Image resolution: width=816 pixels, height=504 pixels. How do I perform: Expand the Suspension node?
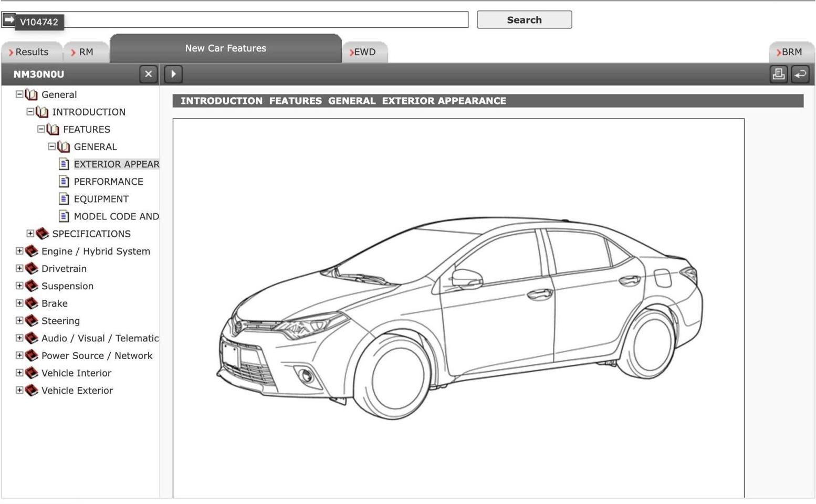(19, 286)
